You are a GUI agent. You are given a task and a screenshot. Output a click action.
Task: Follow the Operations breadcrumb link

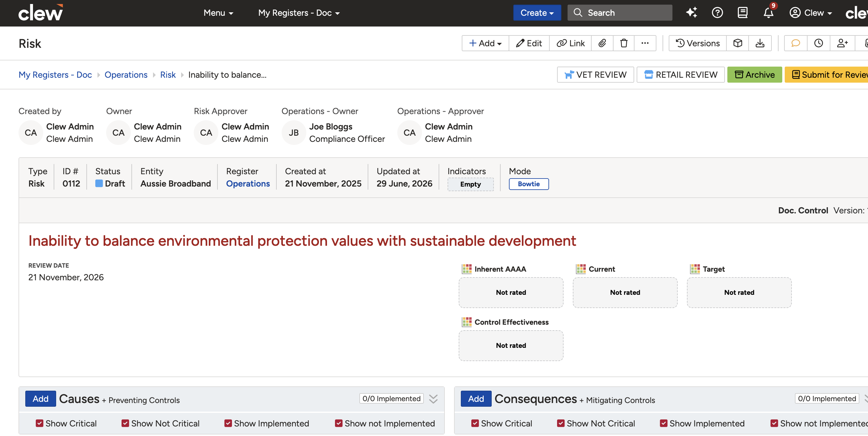pyautogui.click(x=126, y=74)
